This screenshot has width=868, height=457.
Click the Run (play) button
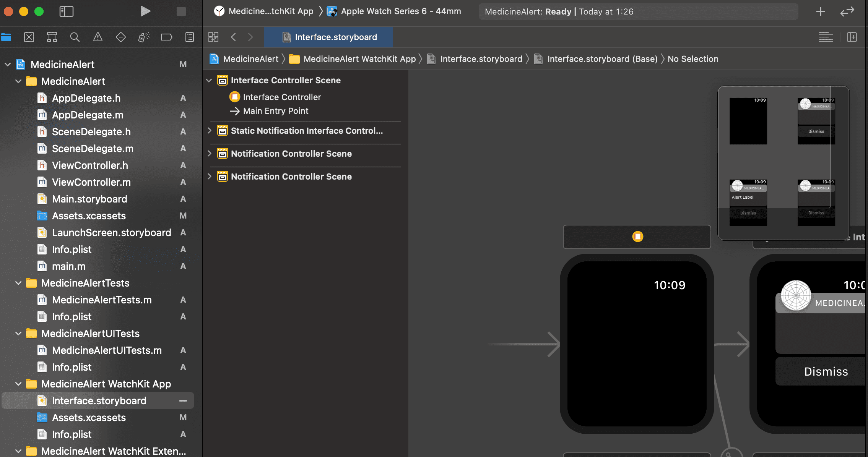pos(145,11)
